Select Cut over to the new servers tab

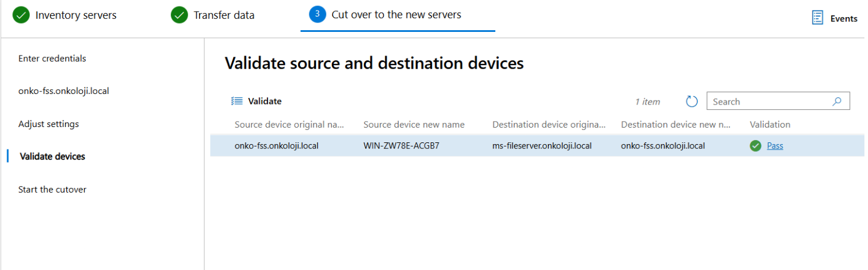(x=398, y=15)
